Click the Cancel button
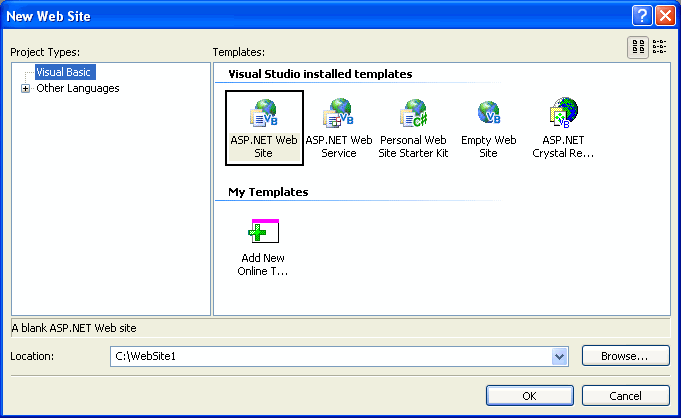 tap(625, 396)
